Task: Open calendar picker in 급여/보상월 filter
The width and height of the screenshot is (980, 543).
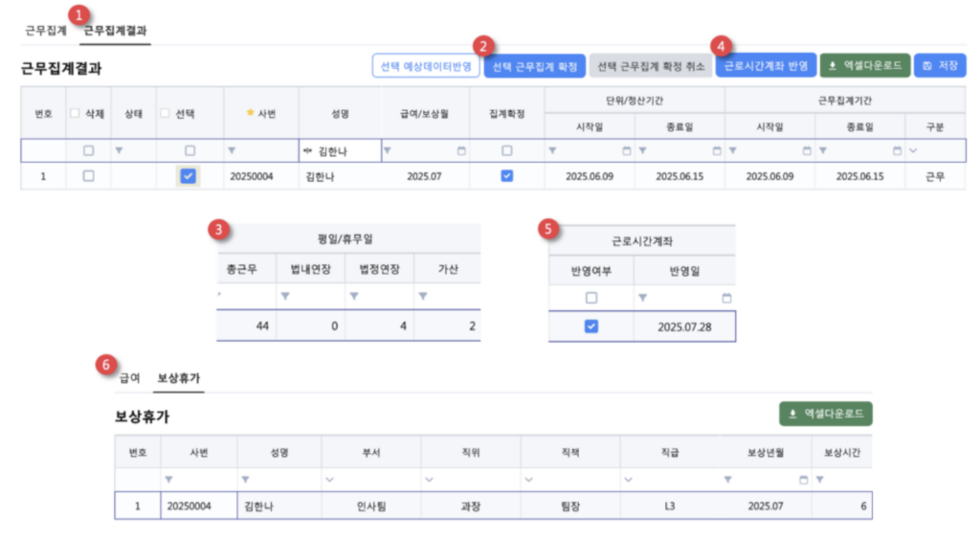Action: 461,150
